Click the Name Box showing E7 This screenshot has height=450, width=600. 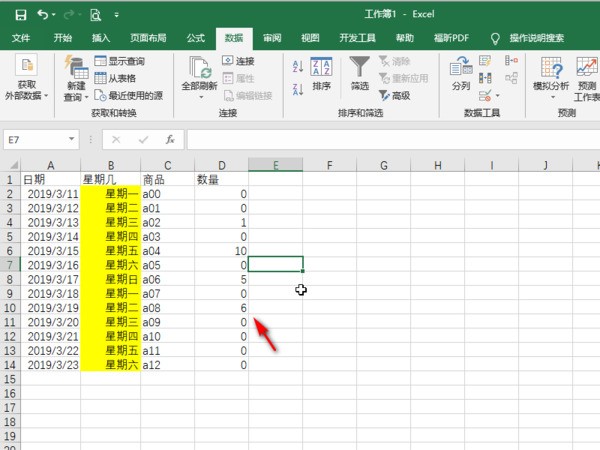point(36,140)
